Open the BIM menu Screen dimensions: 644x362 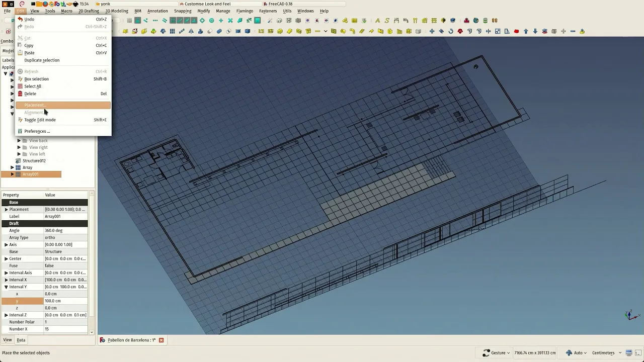tap(137, 11)
